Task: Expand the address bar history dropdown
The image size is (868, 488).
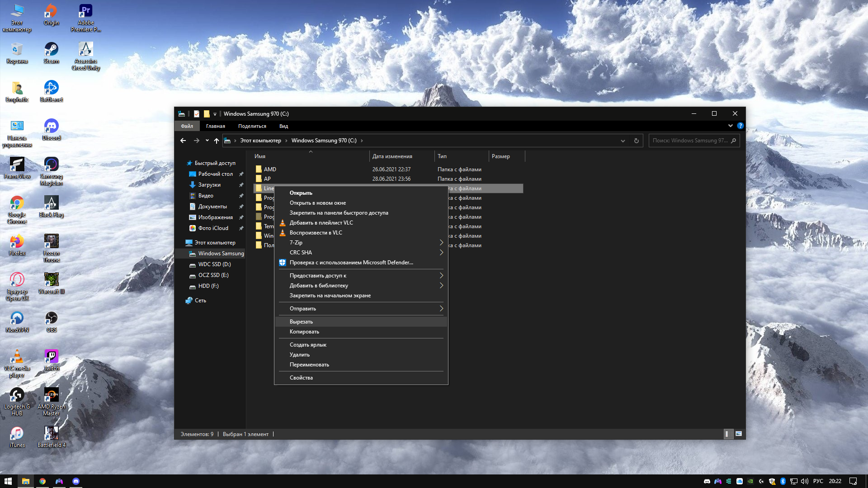Action: click(623, 141)
